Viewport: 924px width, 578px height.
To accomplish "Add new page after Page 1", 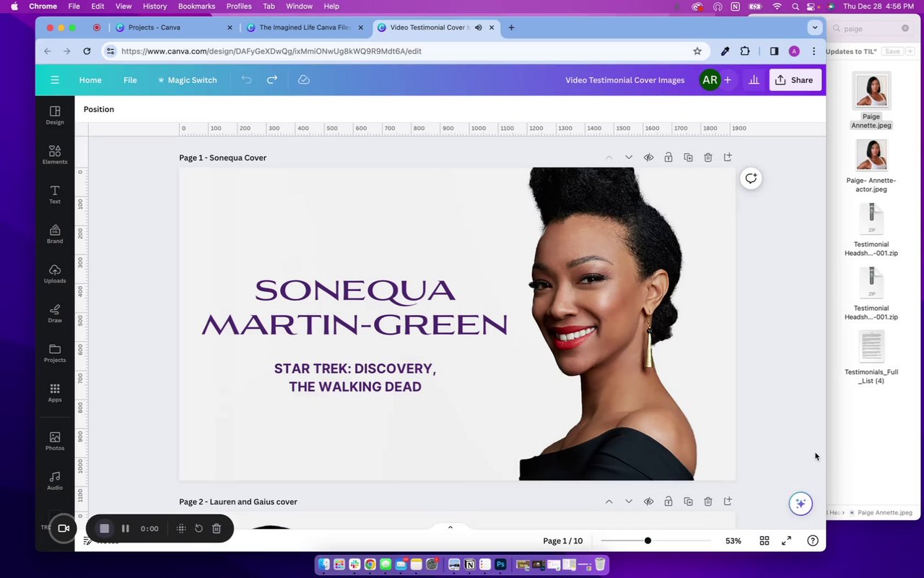I will [x=728, y=158].
